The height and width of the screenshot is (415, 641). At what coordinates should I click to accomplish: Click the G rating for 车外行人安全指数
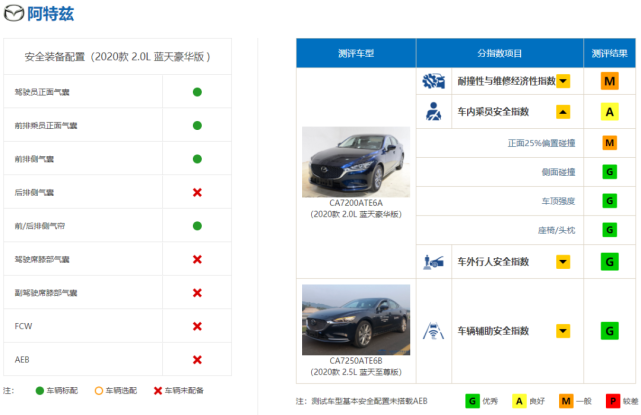point(610,262)
